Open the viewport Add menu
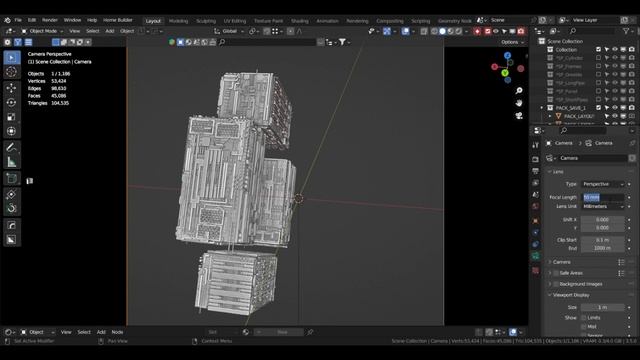The width and height of the screenshot is (640, 360). coord(110,31)
